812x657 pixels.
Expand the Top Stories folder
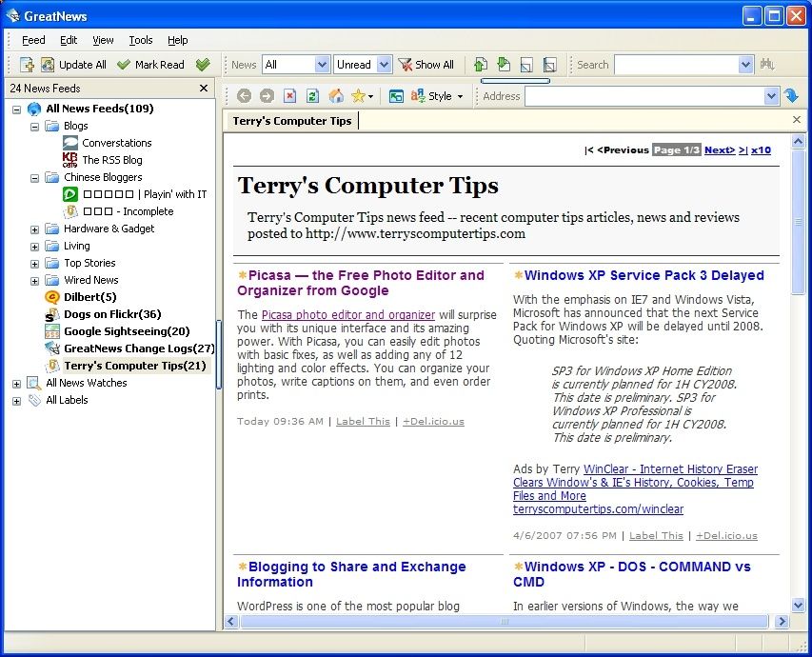click(x=34, y=264)
